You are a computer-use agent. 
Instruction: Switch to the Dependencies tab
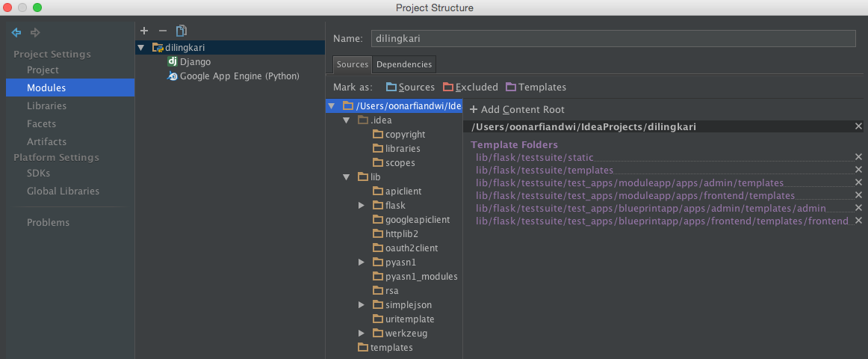pos(403,64)
